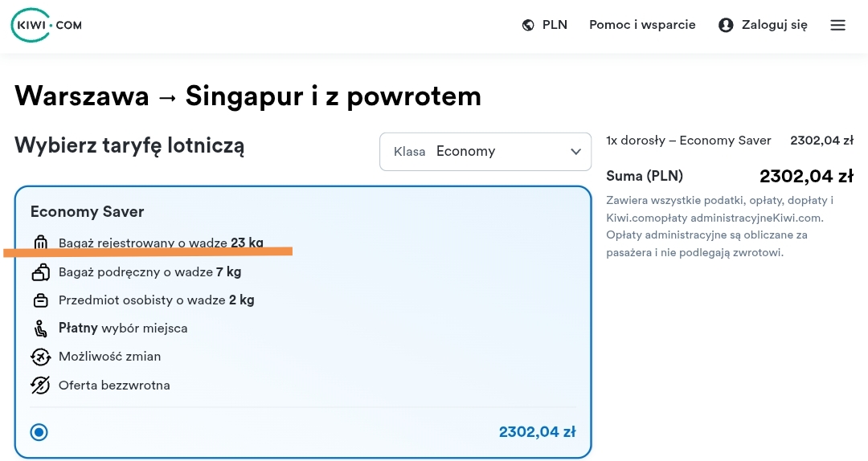
Task: Click the Kiwi.com logo
Action: pyautogui.click(x=47, y=26)
